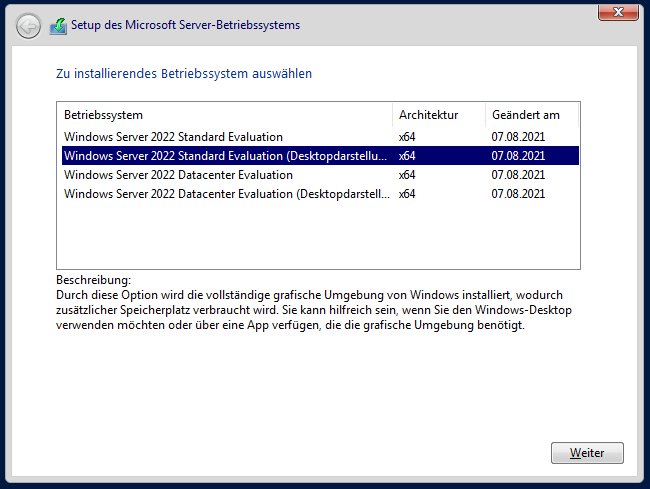Select Standard Evaluation (Desktopdarstellung) row
The width and height of the screenshot is (650, 489).
(x=320, y=156)
